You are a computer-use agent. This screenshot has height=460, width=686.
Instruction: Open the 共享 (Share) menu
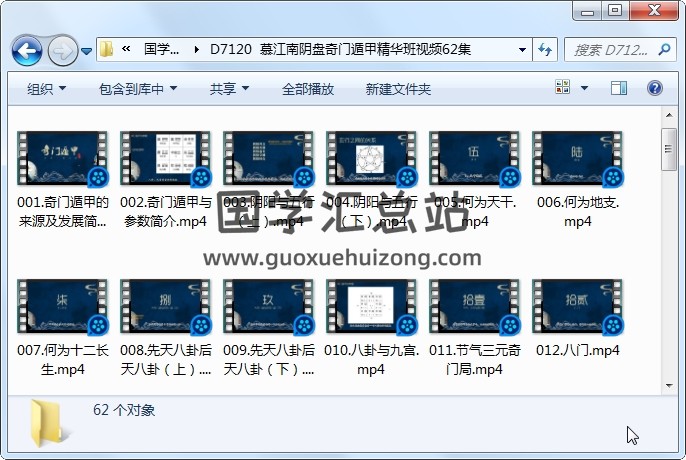tap(229, 89)
